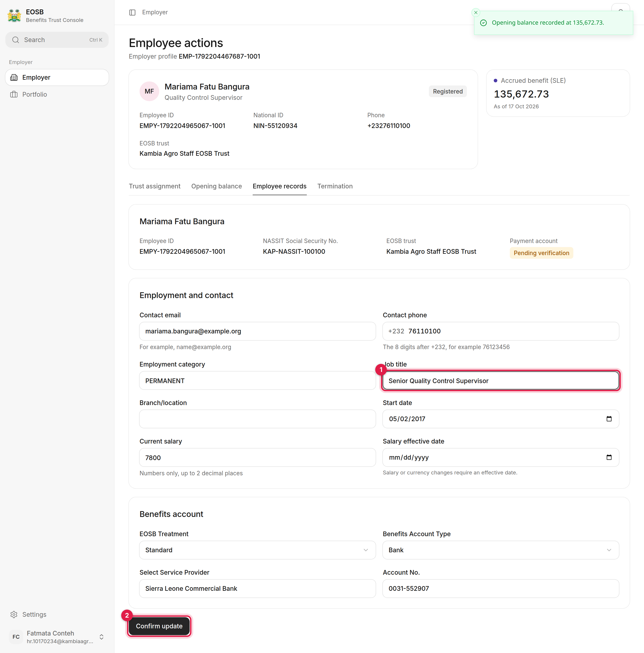This screenshot has height=653, width=644.
Task: Switch to the Trust assignment tab
Action: [155, 186]
